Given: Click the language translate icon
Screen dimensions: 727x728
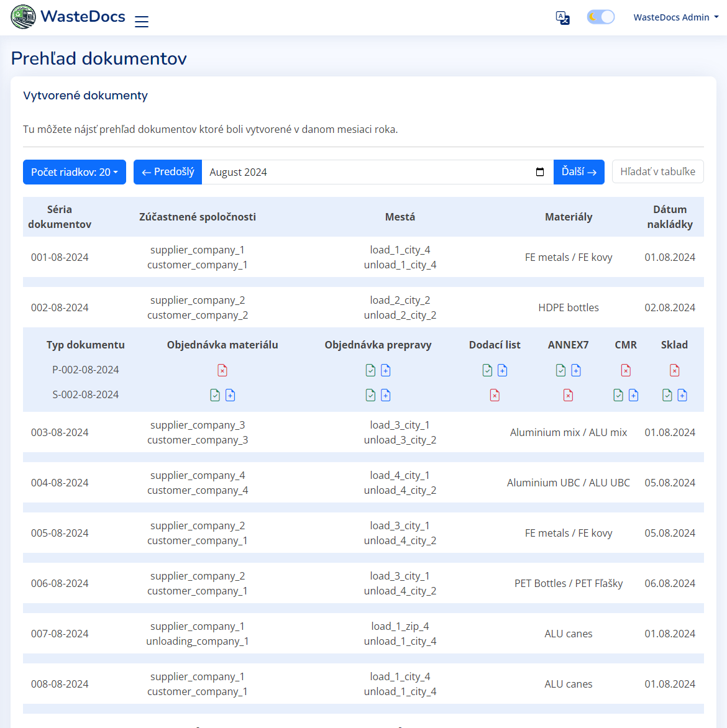Looking at the screenshot, I should (x=562, y=17).
